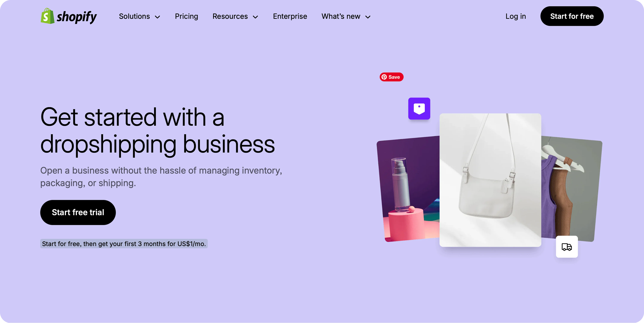This screenshot has height=323, width=644.
Task: Open the What's new menu
Action: [341, 16]
